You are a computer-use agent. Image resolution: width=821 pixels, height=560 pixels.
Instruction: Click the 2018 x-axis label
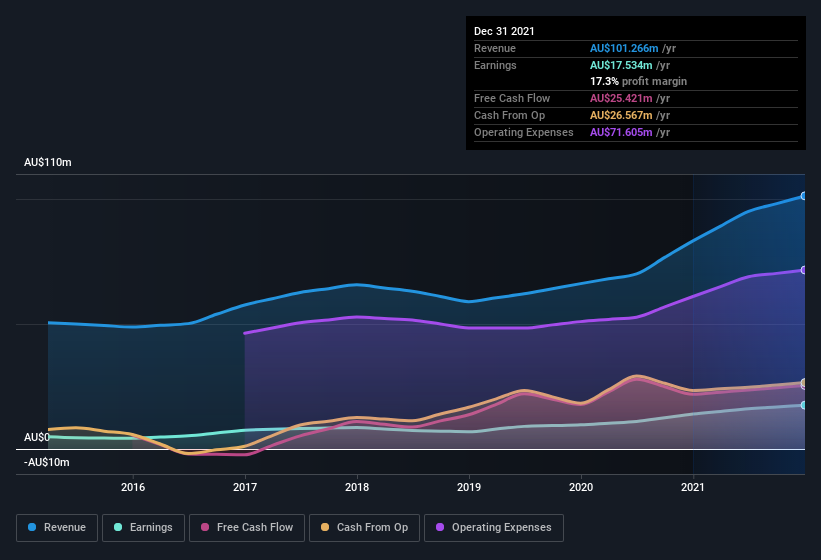[357, 487]
